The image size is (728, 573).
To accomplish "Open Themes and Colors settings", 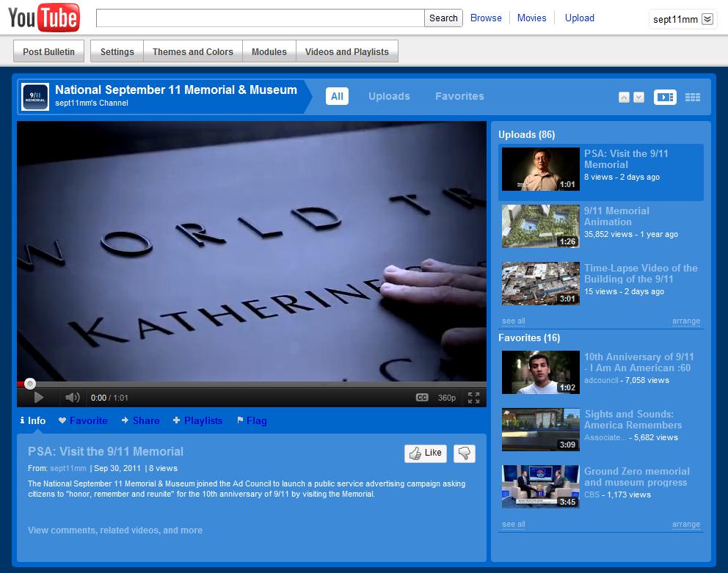I will (x=192, y=51).
